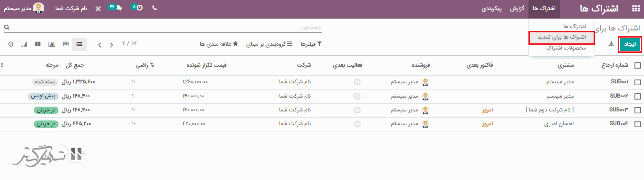Switch to the list view icon
Image resolution: width=644 pixels, height=180 pixels.
coord(79,44)
